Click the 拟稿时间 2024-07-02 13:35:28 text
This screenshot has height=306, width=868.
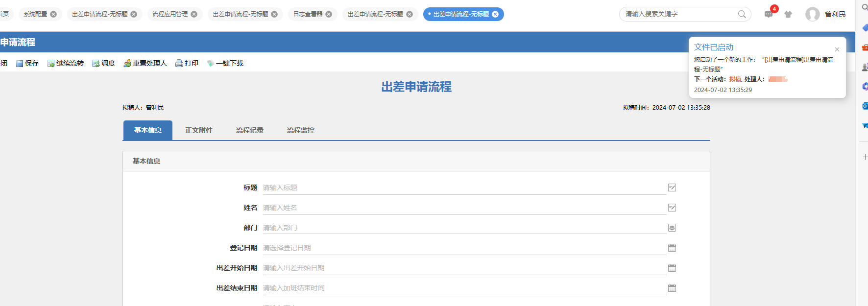[666, 108]
